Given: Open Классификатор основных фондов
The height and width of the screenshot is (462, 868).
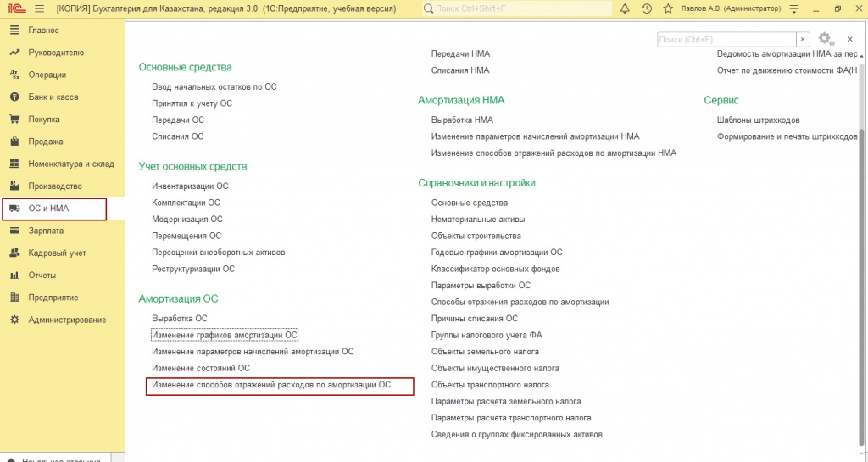Looking at the screenshot, I should [495, 269].
